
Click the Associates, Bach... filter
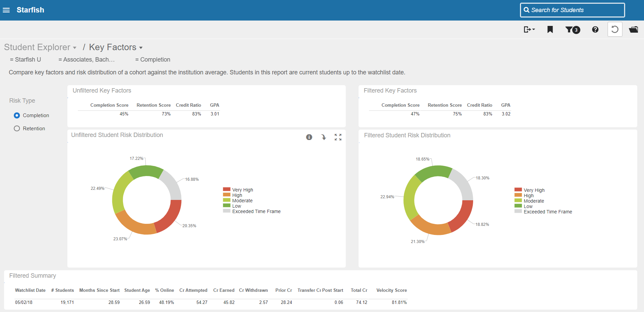[87, 60]
